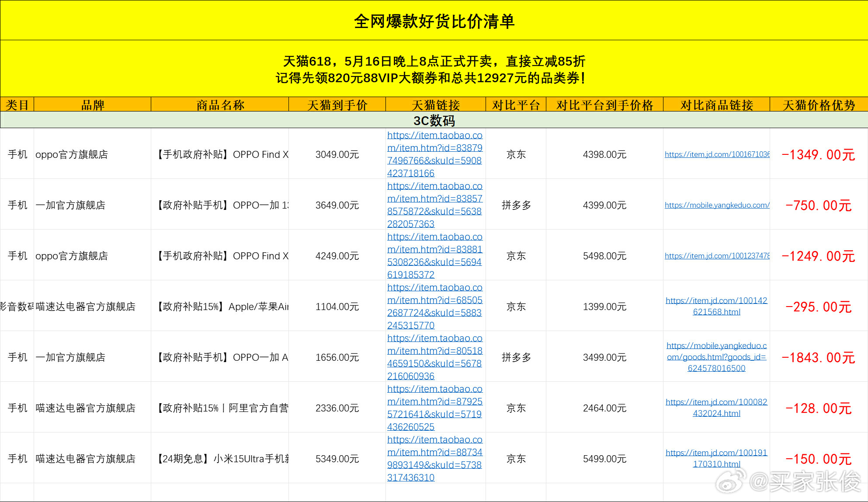Viewport: 868px width, 502px height.
Task: Click the Apple/苹果Air product name cell
Action: pyautogui.click(x=220, y=307)
